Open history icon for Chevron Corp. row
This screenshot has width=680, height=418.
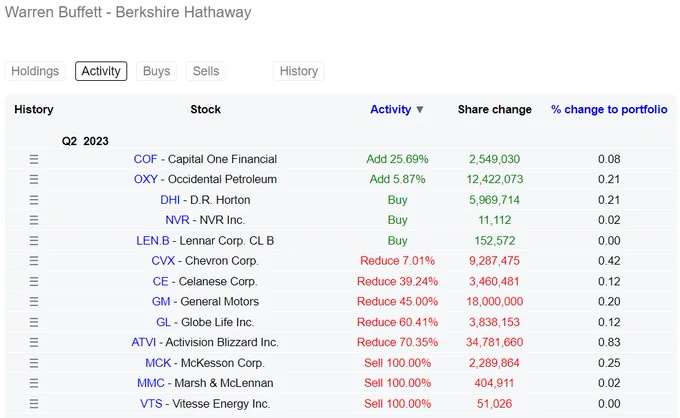34,261
